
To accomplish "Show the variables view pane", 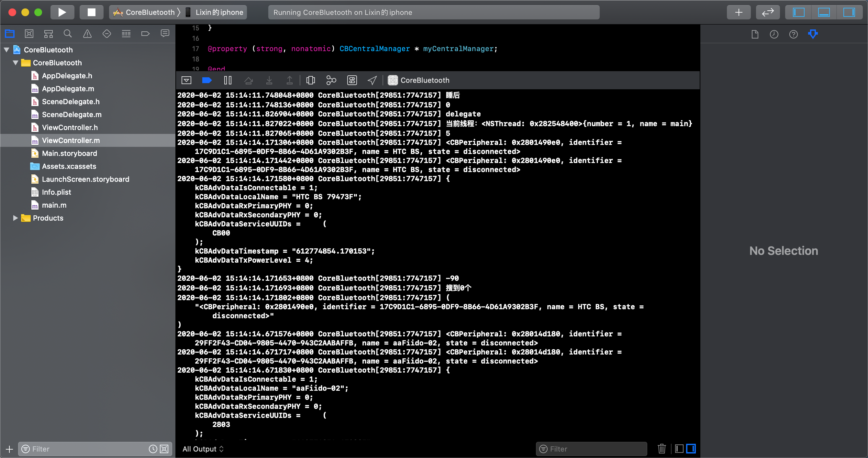I will coord(679,449).
